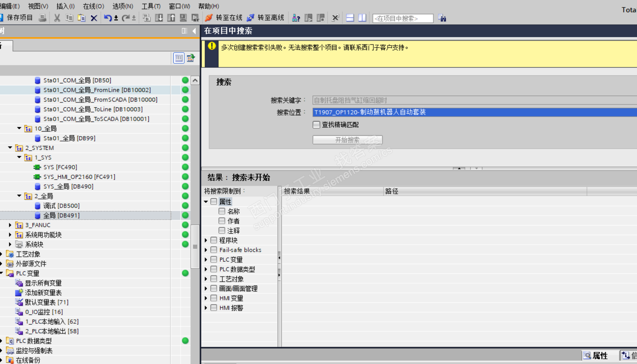Toggle the project tree auto-collapse pin icon
637x364 pixels.
[x=184, y=31]
